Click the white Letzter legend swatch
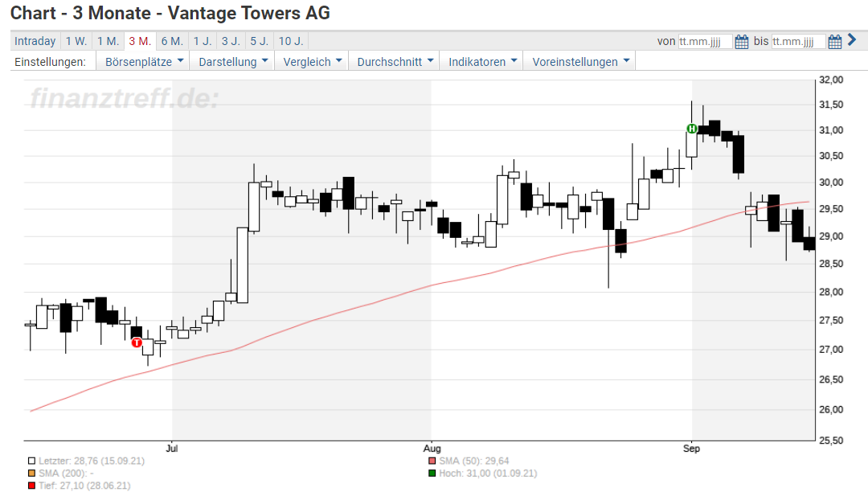 (x=31, y=461)
